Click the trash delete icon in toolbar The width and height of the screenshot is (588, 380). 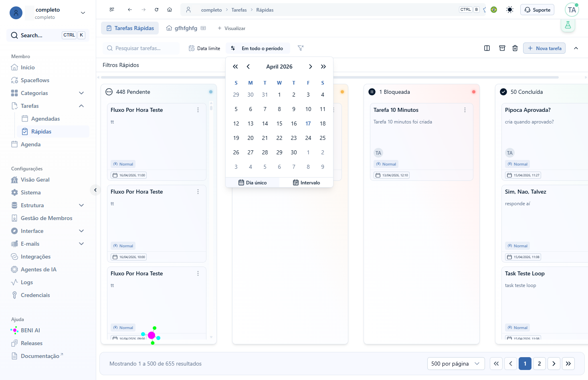tap(515, 48)
